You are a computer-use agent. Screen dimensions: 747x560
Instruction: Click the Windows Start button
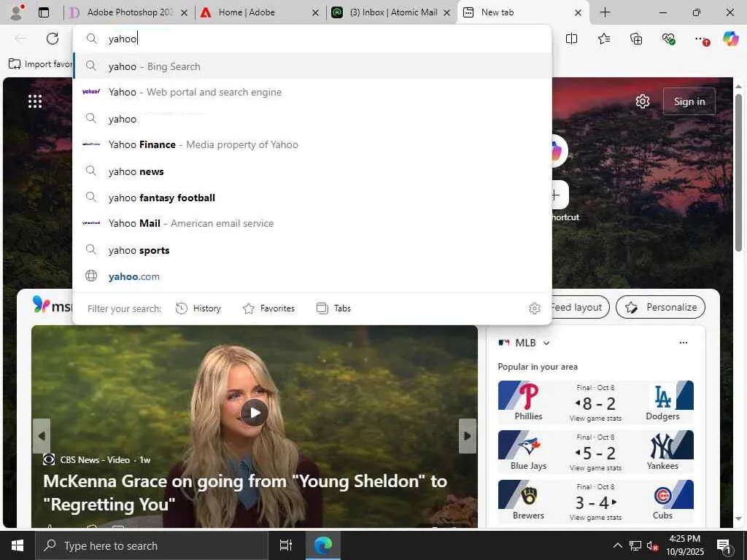(18, 545)
